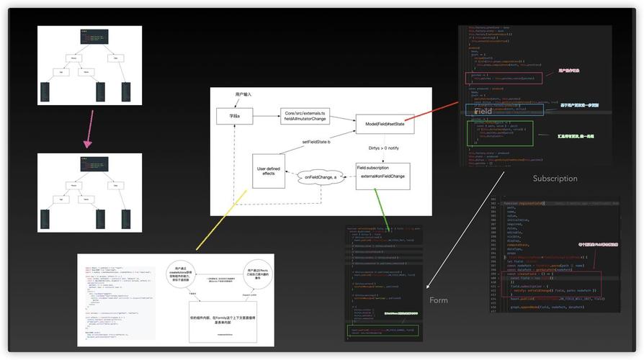Click the blue annotation text beside Field code
This screenshot has height=360, width=644.
coord(579,106)
